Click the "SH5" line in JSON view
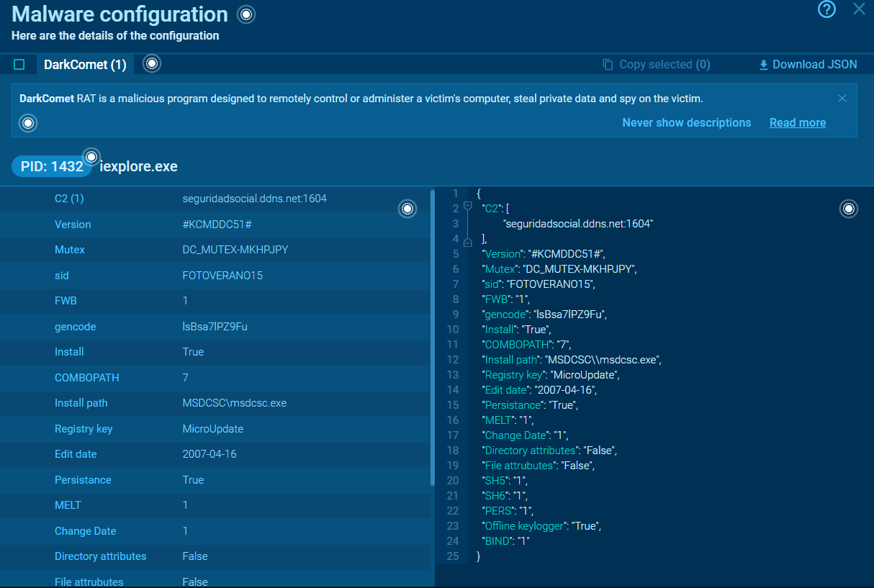 coord(505,481)
